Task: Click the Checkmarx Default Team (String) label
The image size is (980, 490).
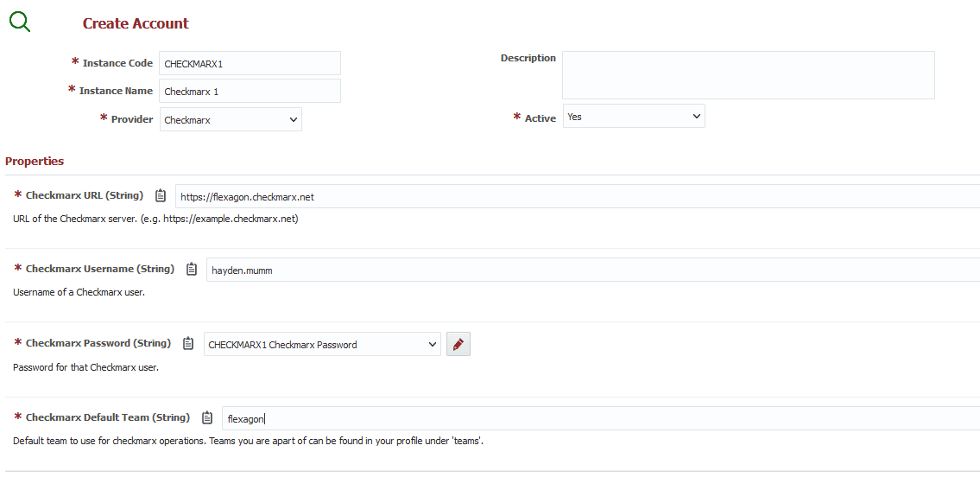Action: (108, 417)
